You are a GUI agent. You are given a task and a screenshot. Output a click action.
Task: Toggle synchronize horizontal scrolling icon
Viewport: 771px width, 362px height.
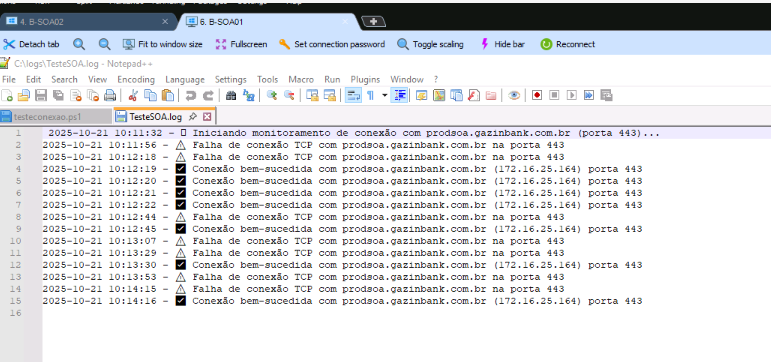(x=329, y=95)
